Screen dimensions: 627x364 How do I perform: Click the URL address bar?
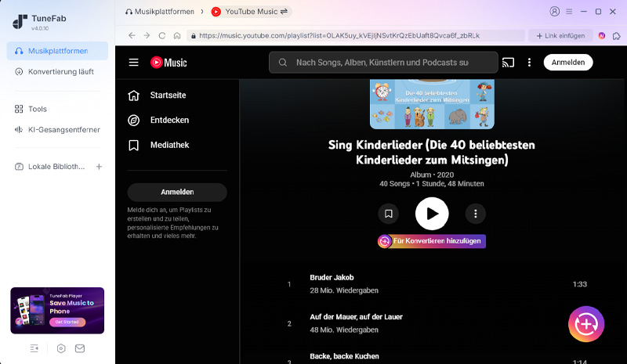(x=356, y=35)
